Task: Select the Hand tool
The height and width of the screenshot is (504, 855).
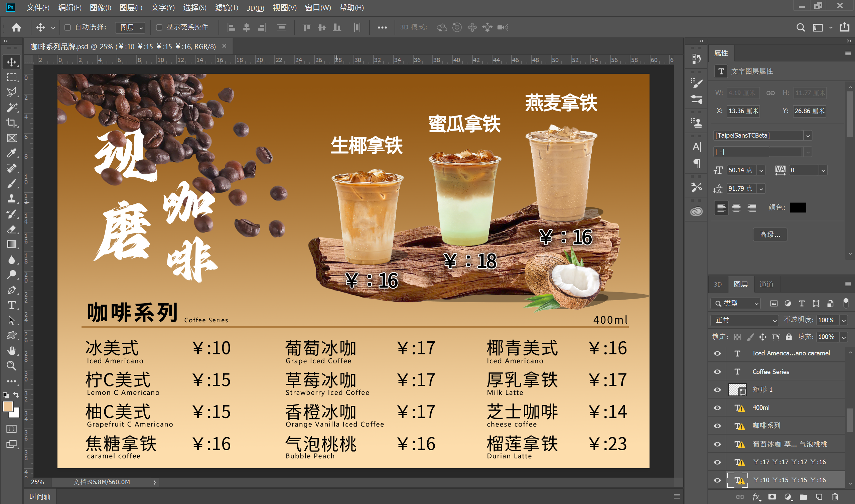Action: (x=12, y=350)
